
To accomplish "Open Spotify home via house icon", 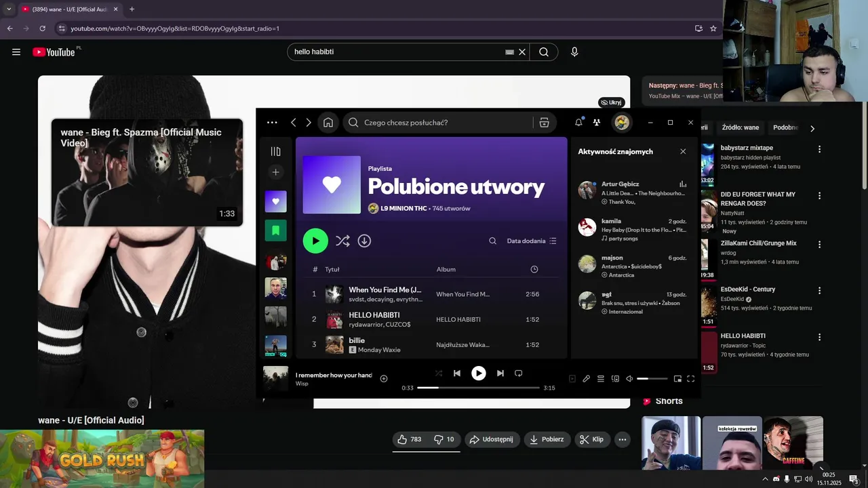I will point(328,123).
